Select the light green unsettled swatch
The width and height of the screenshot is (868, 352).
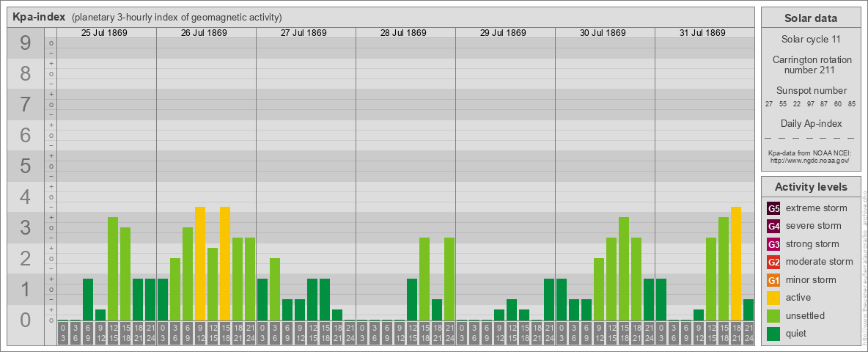(x=773, y=316)
